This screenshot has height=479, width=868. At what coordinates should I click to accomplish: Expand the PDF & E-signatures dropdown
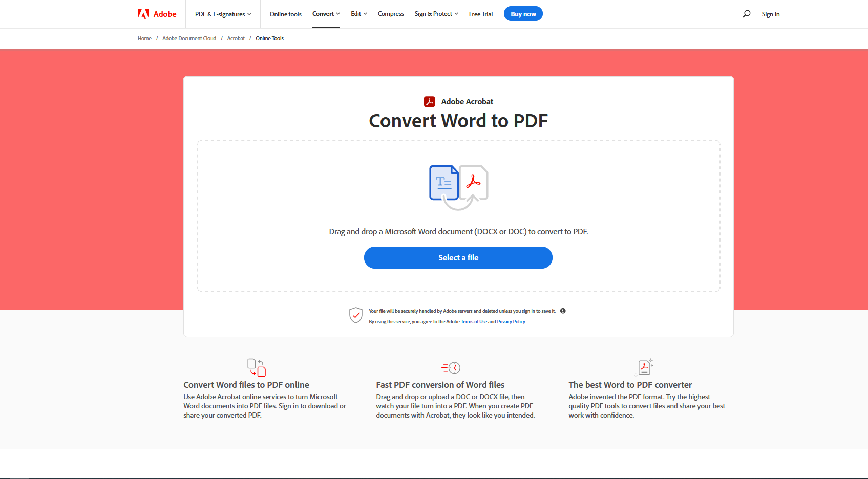pyautogui.click(x=223, y=14)
